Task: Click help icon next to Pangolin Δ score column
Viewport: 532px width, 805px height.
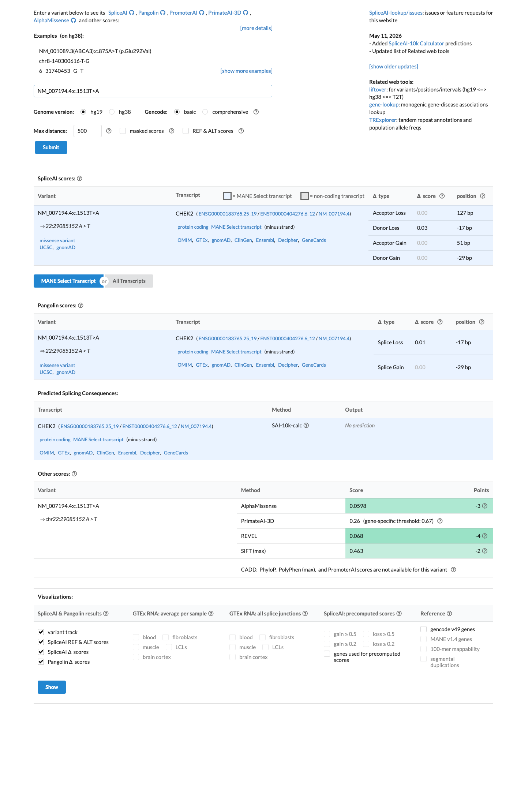Action: (440, 322)
